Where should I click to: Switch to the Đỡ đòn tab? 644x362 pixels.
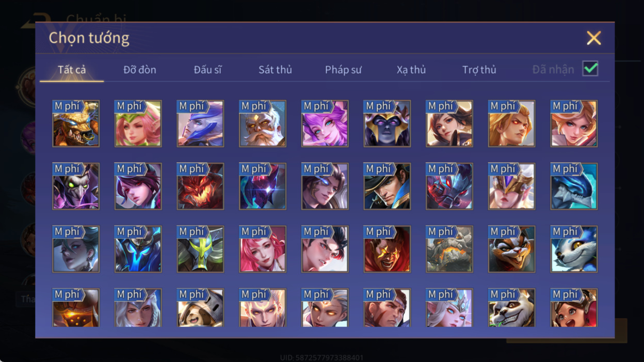click(140, 70)
